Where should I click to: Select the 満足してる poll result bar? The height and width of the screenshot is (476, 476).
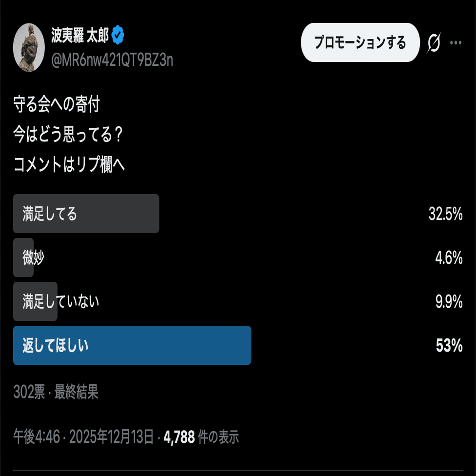[86, 214]
